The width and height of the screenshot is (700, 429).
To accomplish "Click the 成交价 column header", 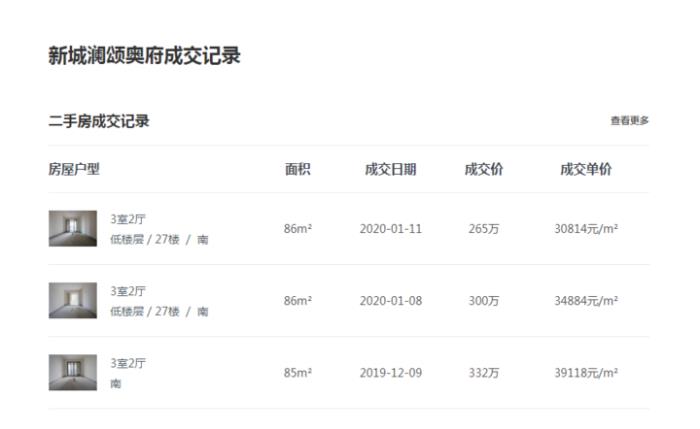I will [x=484, y=169].
